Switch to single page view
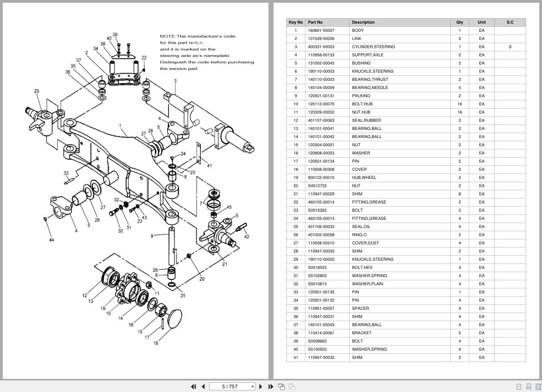 pos(518,387)
